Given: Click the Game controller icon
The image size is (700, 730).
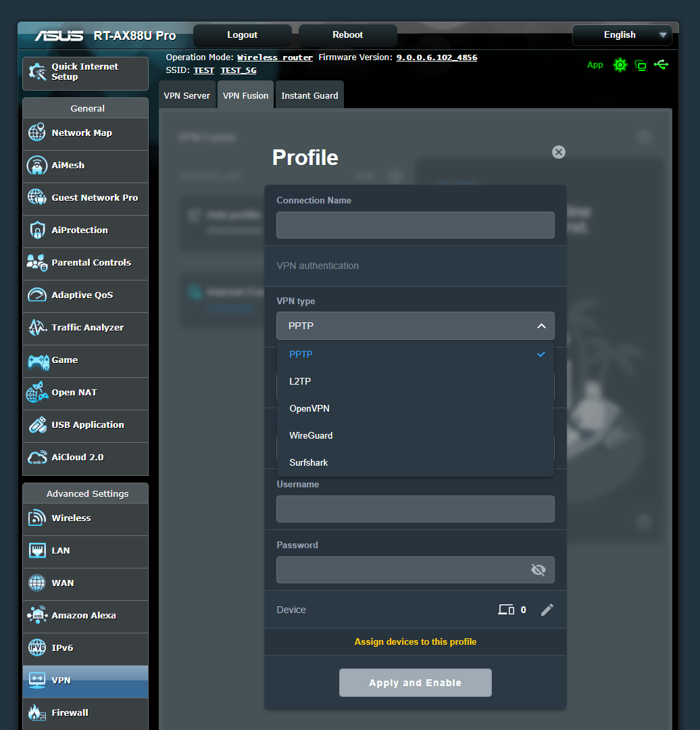Looking at the screenshot, I should (x=38, y=361).
